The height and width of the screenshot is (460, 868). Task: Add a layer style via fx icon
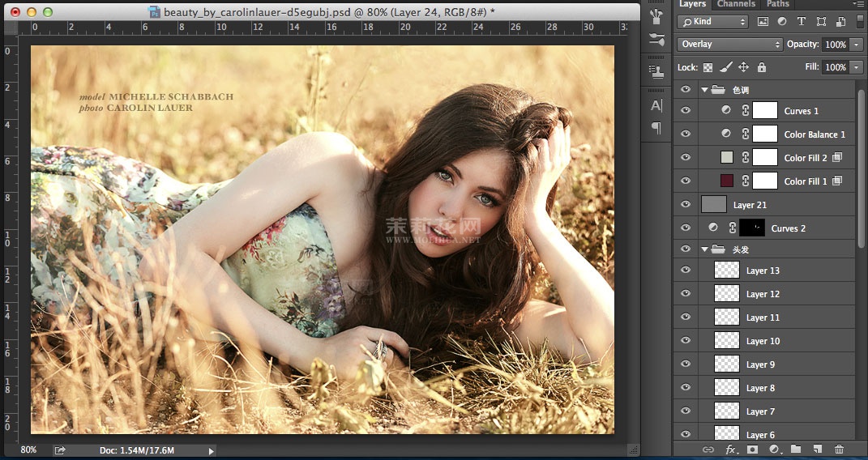(731, 449)
